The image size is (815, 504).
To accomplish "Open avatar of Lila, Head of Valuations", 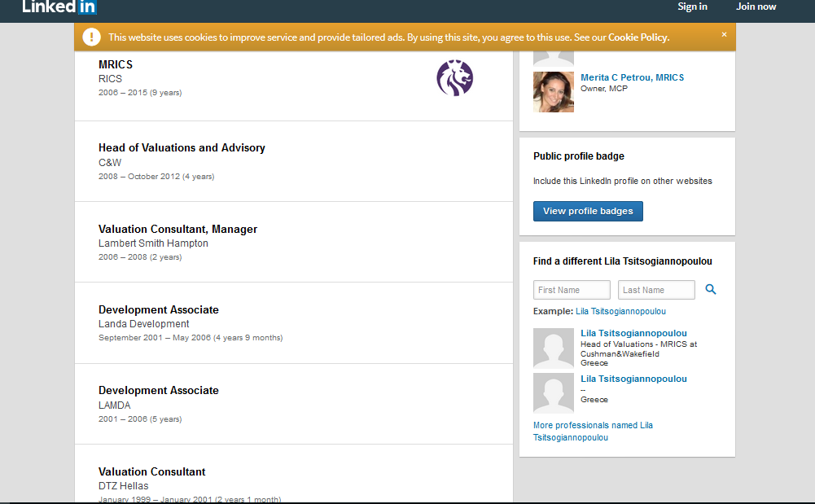I will coord(554,348).
